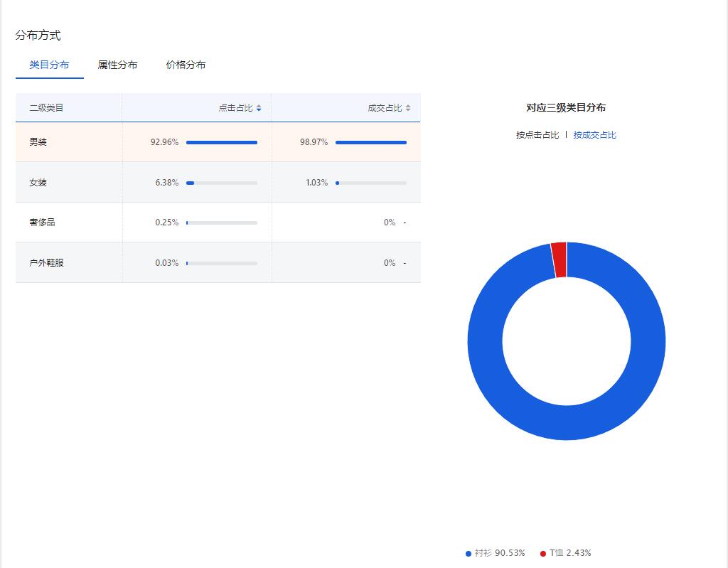
Task: Click the 对应三级类目分布 chart title
Action: coord(566,108)
